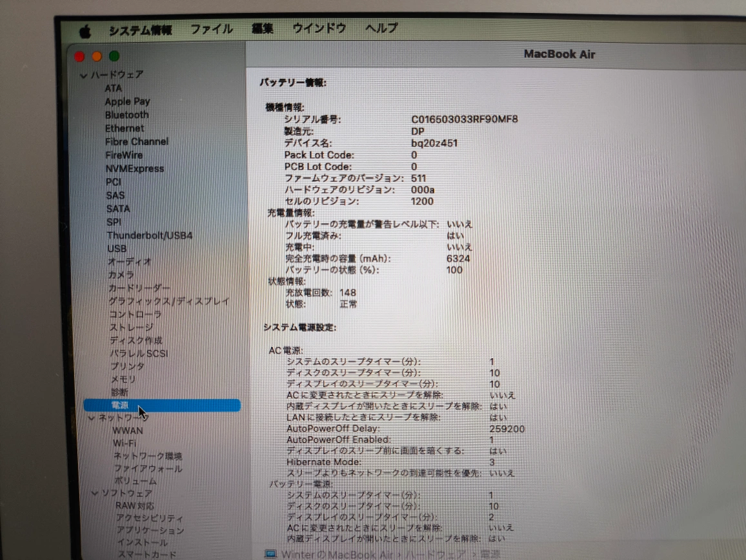Select ファイアウォール in the sidebar
Viewport: 746px width, 560px height.
(x=148, y=468)
